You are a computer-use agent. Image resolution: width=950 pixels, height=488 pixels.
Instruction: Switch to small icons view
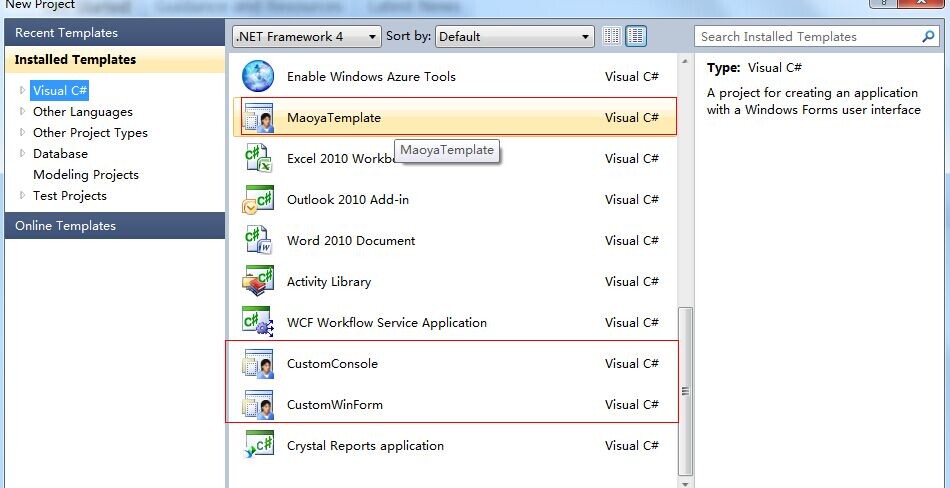pos(611,36)
